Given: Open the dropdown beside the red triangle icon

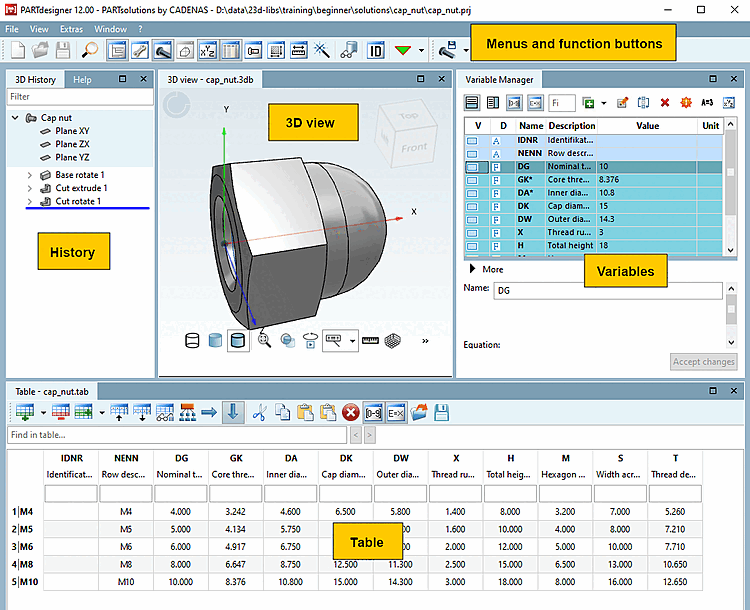Looking at the screenshot, I should coord(421,49).
